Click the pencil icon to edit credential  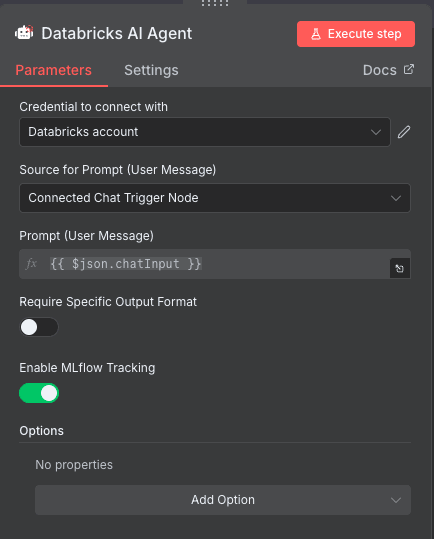(404, 132)
